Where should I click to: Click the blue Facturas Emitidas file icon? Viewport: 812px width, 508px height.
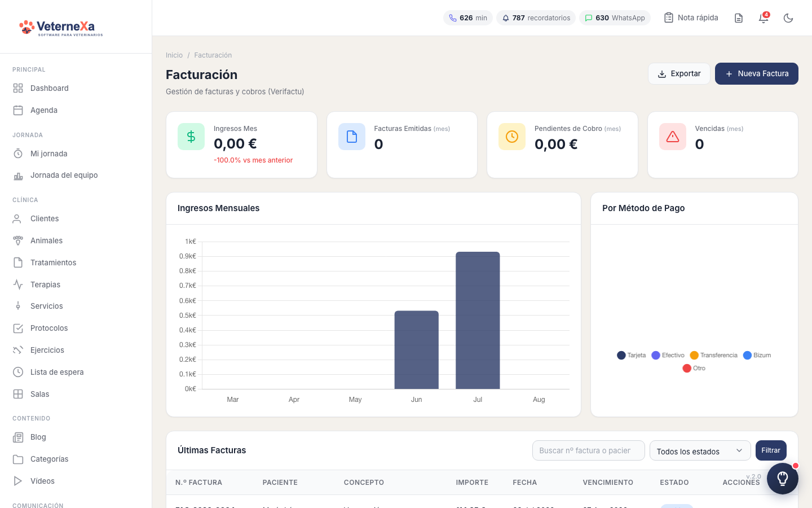352,137
